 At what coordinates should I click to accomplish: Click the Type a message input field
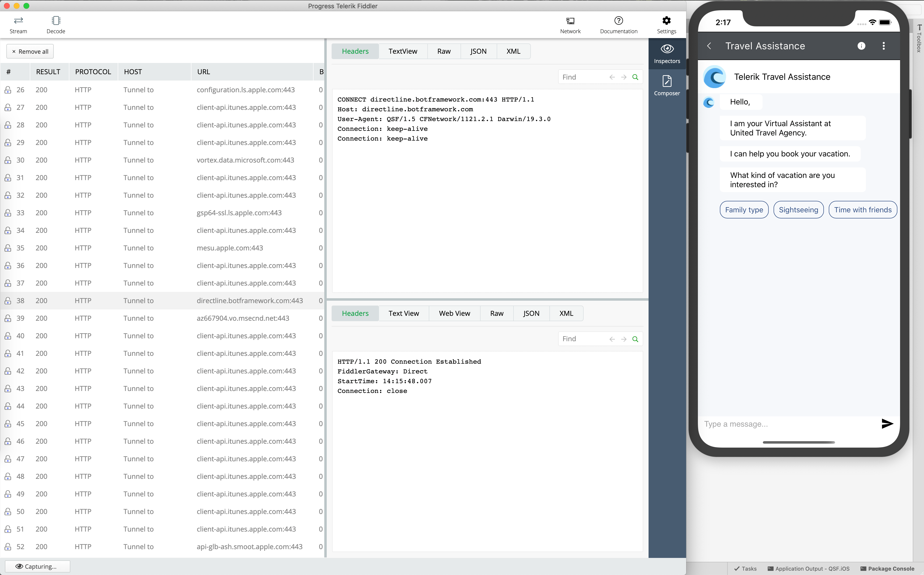coord(789,424)
